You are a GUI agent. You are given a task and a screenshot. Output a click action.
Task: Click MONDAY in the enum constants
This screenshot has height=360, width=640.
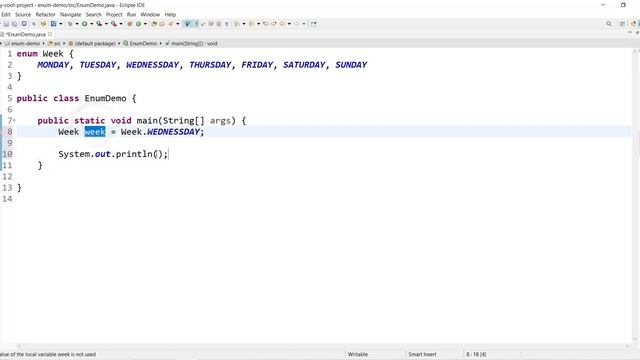(53, 64)
